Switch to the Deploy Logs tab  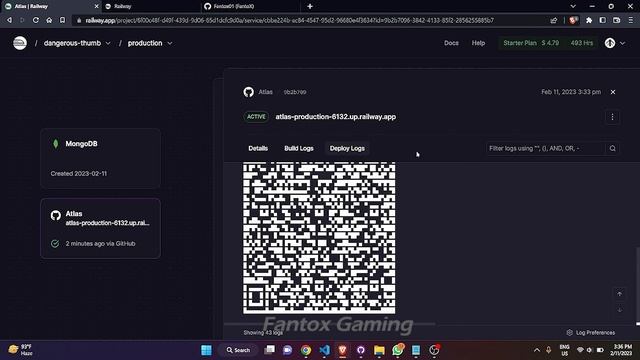click(x=347, y=149)
